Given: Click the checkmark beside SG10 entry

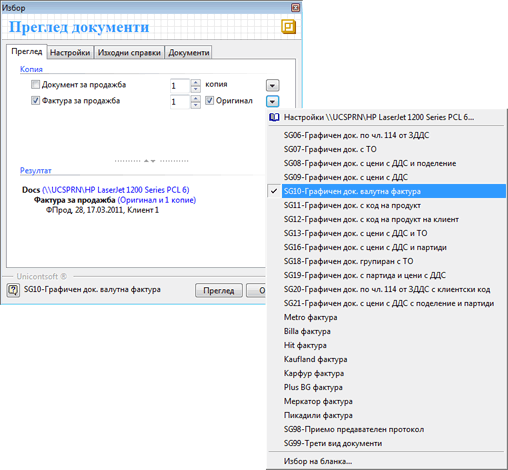Looking at the screenshot, I should [x=274, y=191].
